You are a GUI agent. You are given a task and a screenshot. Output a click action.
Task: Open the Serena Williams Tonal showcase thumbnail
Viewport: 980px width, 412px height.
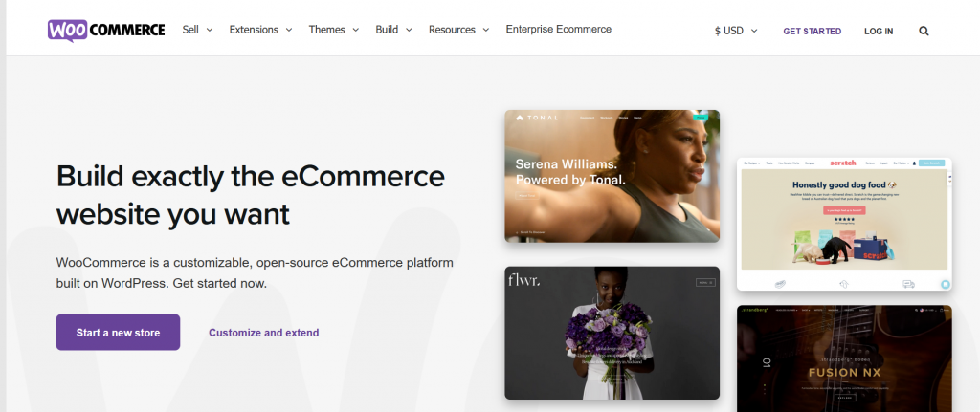tap(612, 176)
